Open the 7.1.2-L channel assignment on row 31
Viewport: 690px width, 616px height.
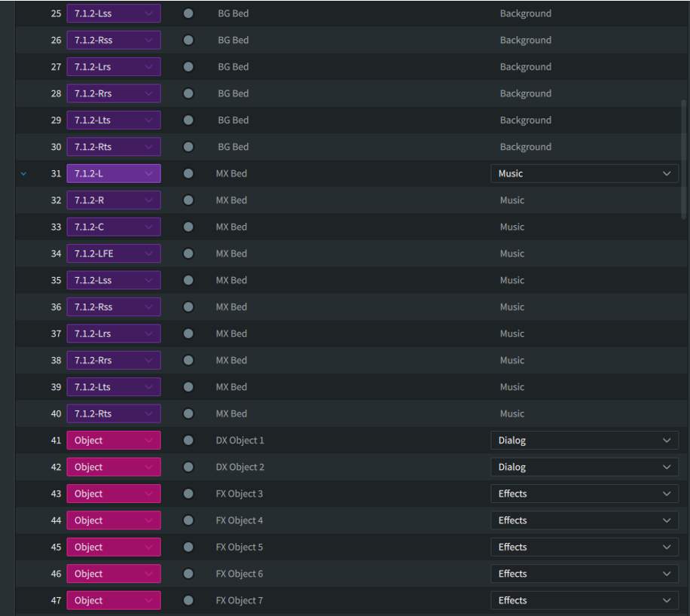click(x=114, y=174)
